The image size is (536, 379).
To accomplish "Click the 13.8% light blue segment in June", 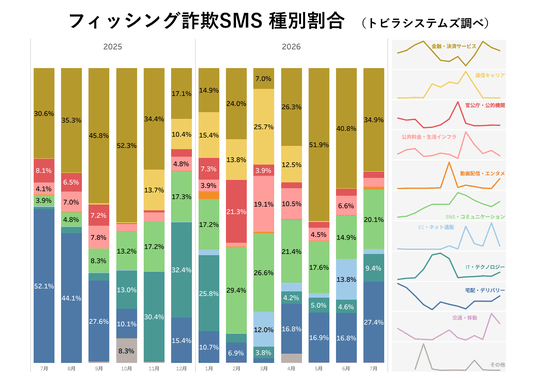I will click(x=346, y=280).
